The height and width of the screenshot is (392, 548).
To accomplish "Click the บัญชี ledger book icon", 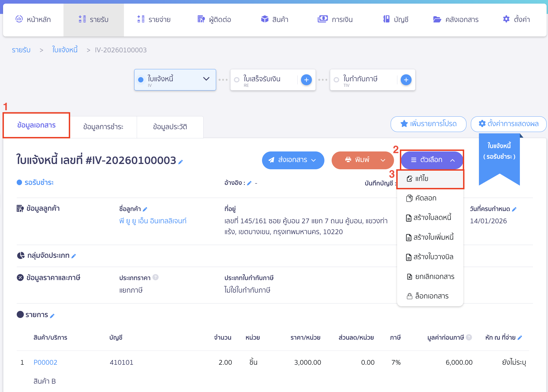I will 386,19.
